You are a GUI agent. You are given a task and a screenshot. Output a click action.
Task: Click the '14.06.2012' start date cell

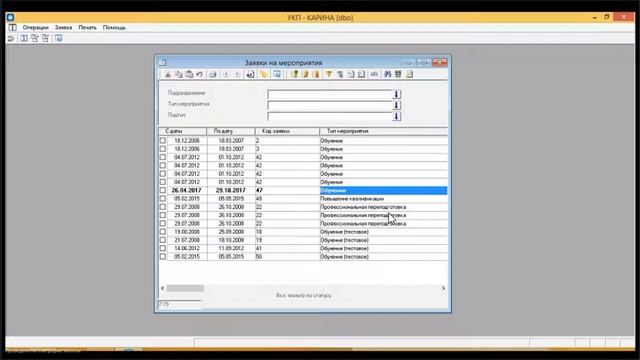tap(187, 248)
